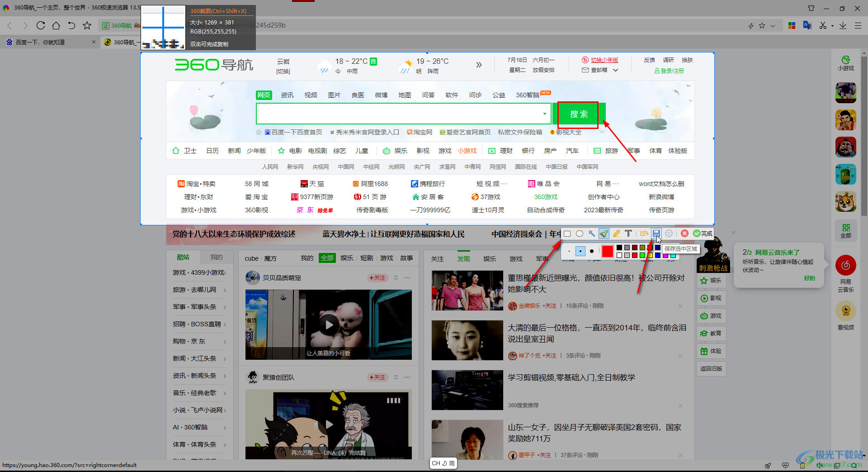Expand weather forecast with double arrow

pyautogui.click(x=479, y=65)
